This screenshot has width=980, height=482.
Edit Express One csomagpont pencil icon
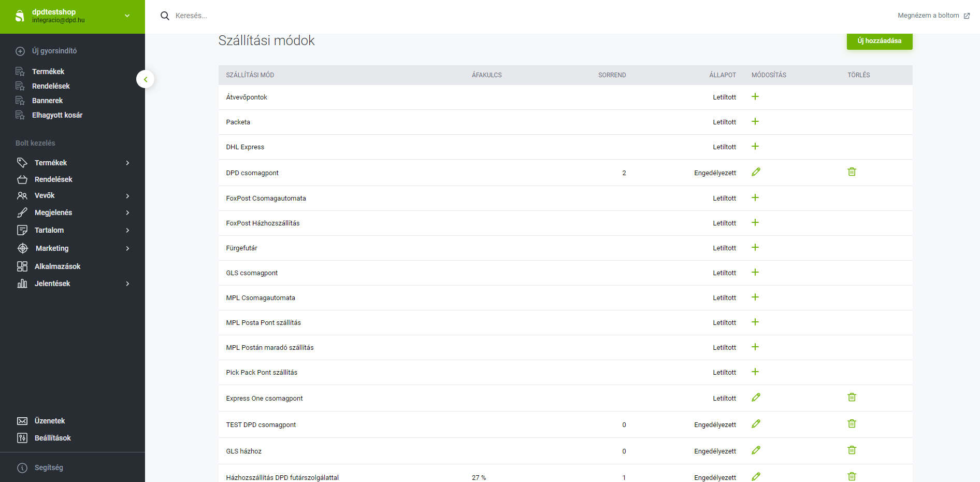pyautogui.click(x=756, y=397)
